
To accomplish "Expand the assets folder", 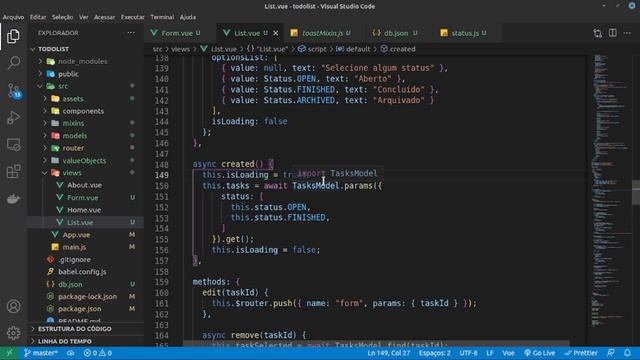I will (x=86, y=99).
